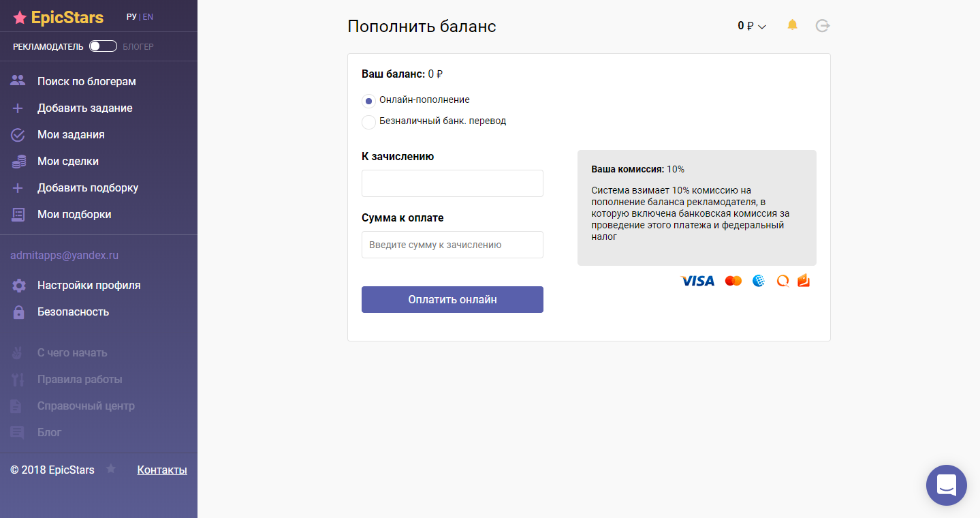
Task: Click the gear icon for profile settings
Action: click(18, 286)
